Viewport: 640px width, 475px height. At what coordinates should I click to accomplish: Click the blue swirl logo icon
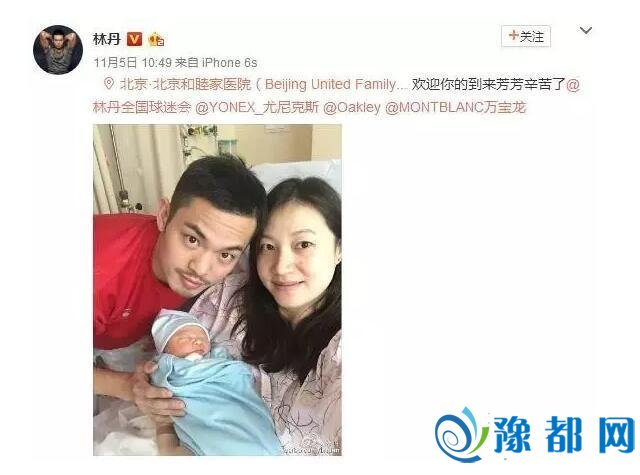pos(462,435)
